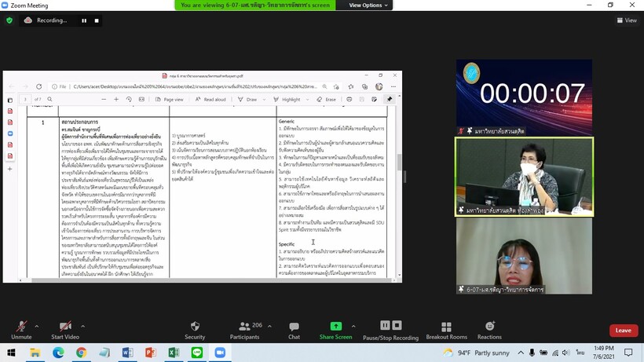Image resolution: width=644 pixels, height=362 pixels.
Task: Open the browser profile avatar
Action: (379, 86)
